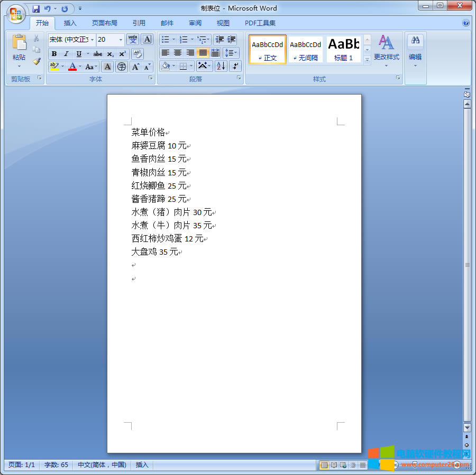This screenshot has width=476, height=475.
Task: Open the 视图 ribbon tab
Action: click(223, 23)
